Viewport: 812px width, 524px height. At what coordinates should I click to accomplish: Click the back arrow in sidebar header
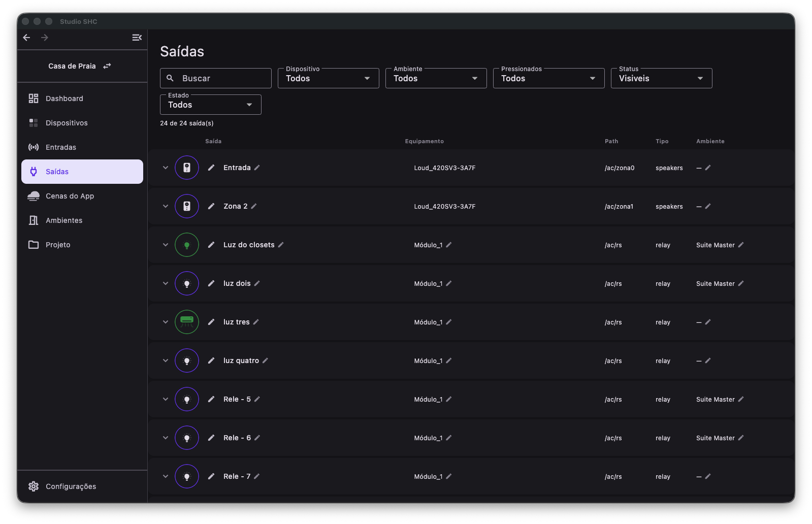pyautogui.click(x=27, y=38)
